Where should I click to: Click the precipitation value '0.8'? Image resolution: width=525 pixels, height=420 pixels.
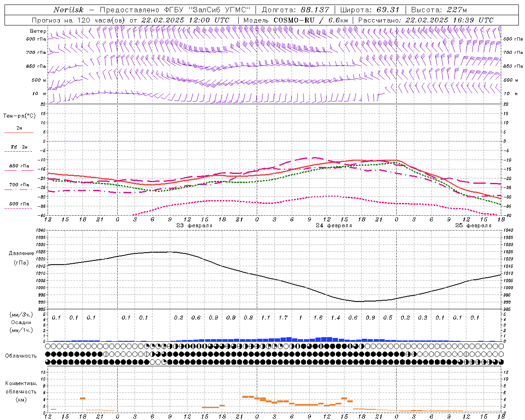pyautogui.click(x=248, y=317)
